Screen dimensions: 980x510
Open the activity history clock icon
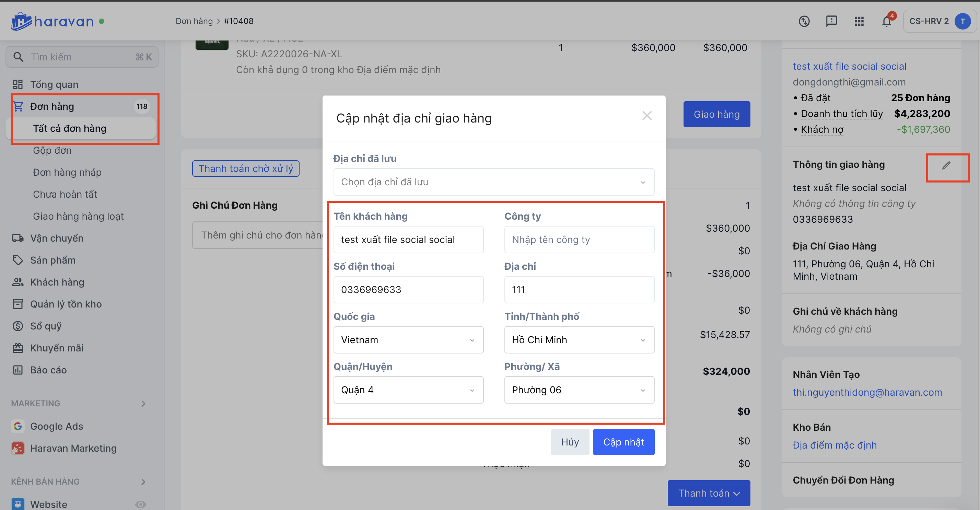[x=804, y=21]
